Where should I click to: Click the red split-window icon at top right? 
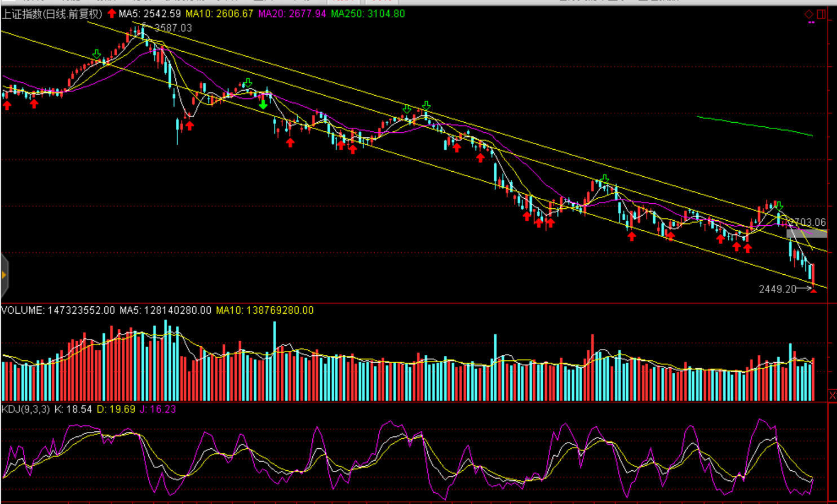point(821,14)
